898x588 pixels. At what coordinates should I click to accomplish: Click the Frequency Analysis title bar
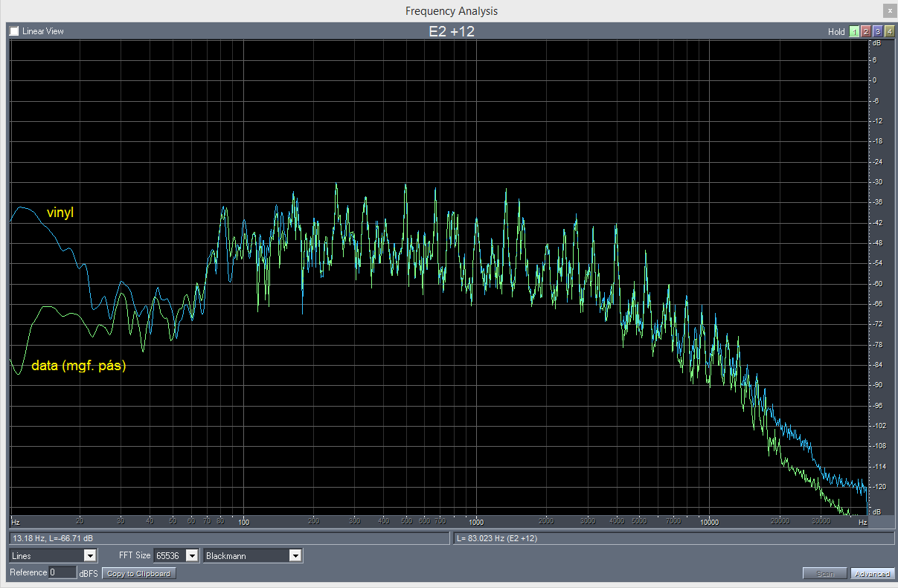click(x=449, y=10)
